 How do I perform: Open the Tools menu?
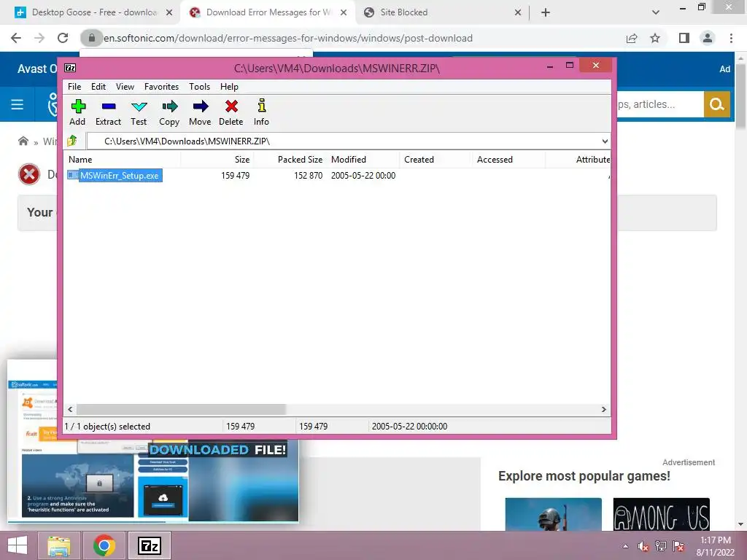(199, 87)
